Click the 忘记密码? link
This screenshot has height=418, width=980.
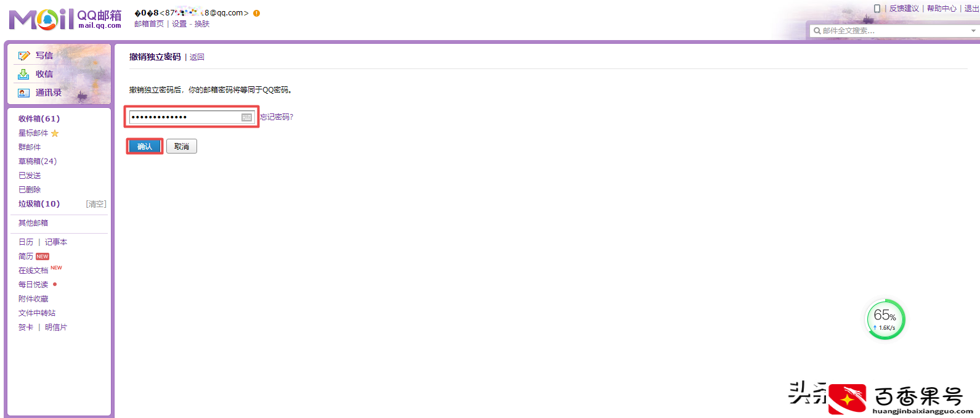[277, 117]
